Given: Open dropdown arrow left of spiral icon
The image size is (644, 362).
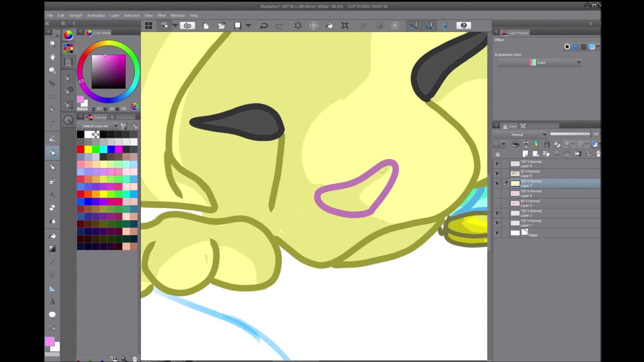Looking at the screenshot, I should pos(175,26).
